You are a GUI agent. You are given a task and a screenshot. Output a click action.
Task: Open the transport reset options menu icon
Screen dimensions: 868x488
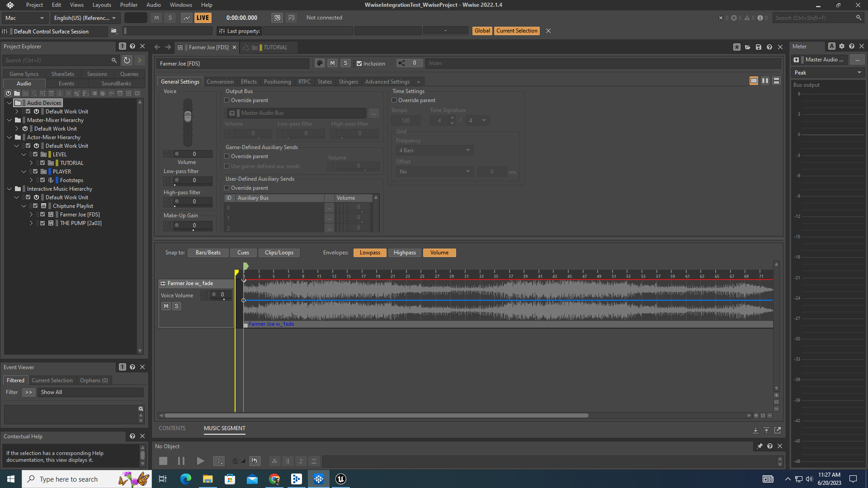255,461
